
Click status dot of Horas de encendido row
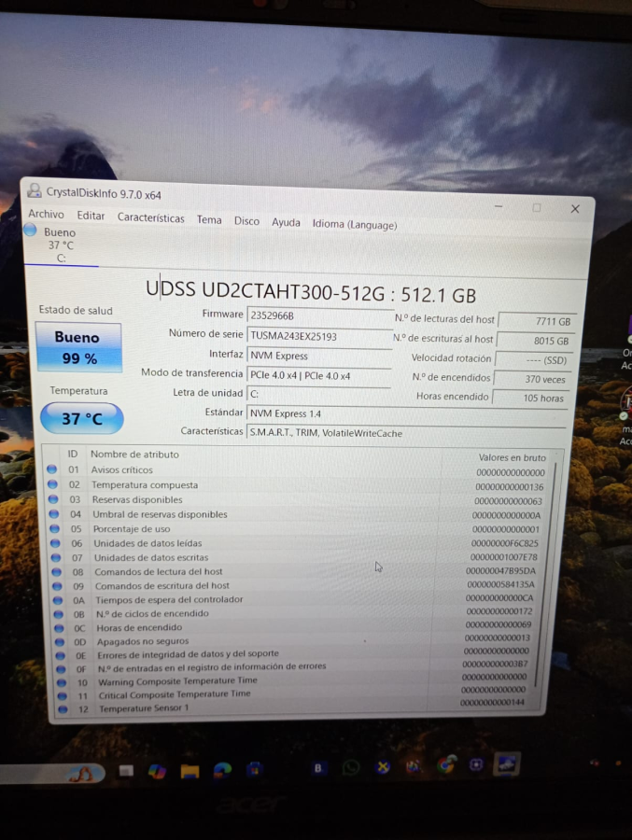59,628
